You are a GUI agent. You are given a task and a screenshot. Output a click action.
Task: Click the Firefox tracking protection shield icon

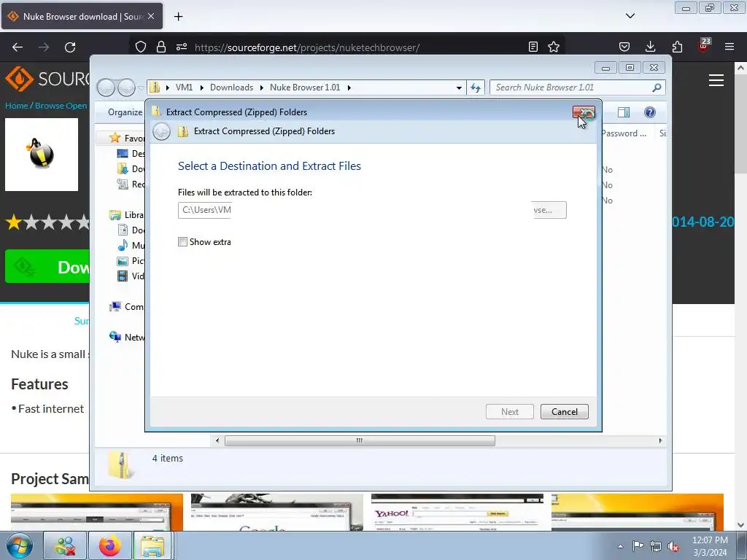click(141, 47)
